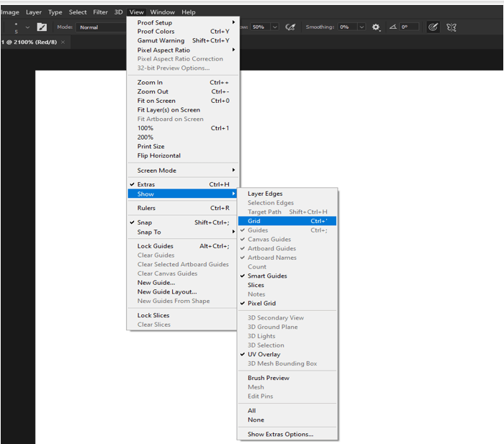Screen dimensions: 504x444
Task: Click the airbrush-style build-up icon
Action: point(290,27)
